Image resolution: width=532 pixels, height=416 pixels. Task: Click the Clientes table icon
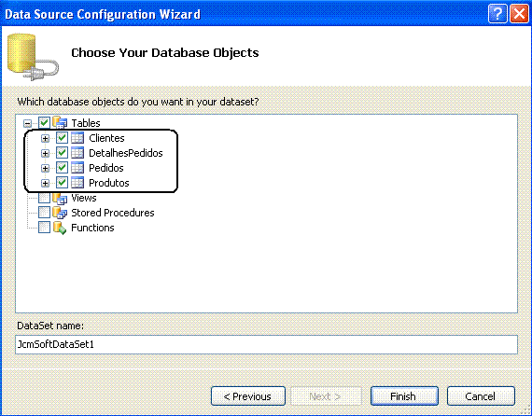(77, 138)
